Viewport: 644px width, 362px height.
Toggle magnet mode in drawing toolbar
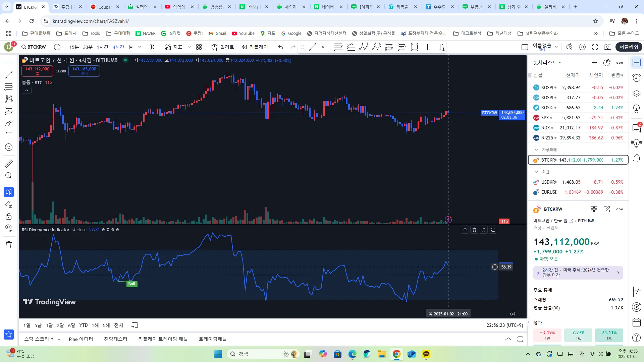pyautogui.click(x=9, y=192)
